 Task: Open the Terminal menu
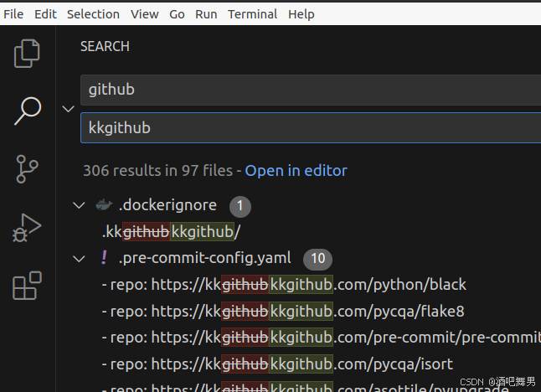click(253, 14)
